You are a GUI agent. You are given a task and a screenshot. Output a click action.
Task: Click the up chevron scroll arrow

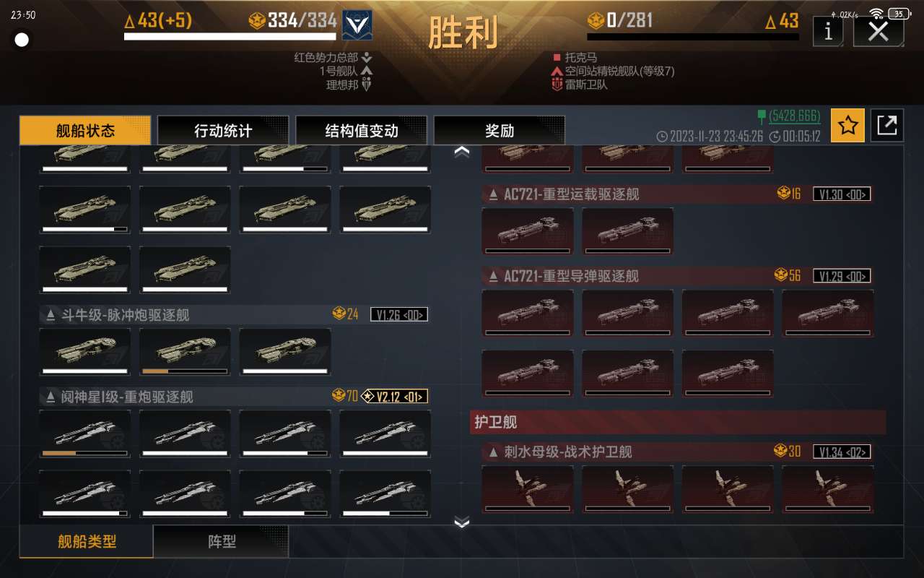[462, 152]
